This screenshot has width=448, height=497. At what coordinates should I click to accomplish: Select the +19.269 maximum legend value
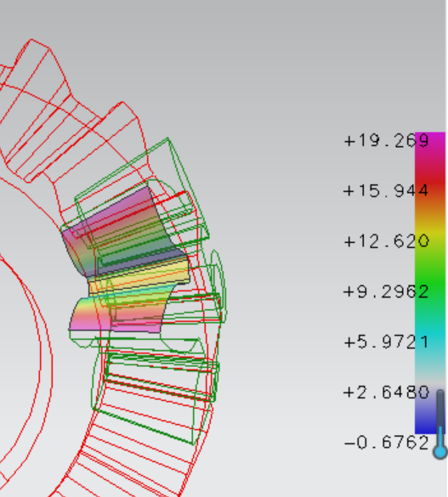click(387, 140)
